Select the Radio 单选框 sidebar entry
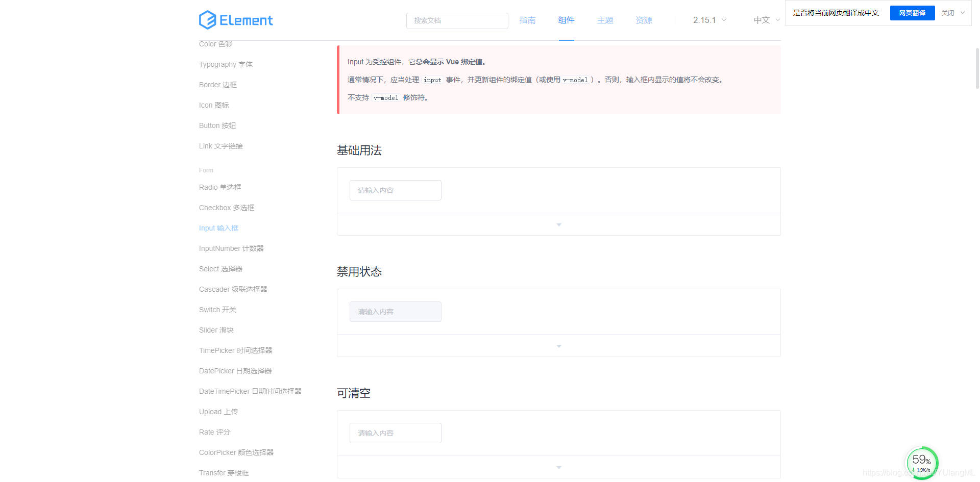This screenshot has height=482, width=980. (220, 187)
